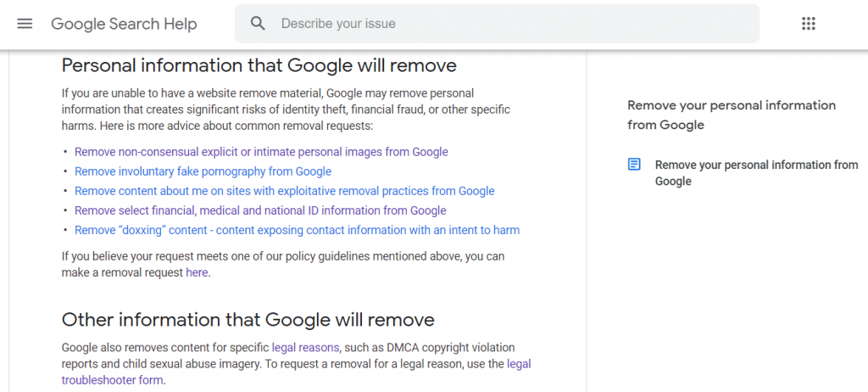Open the exploitative removal practices sites link
This screenshot has width=868, height=392.
pyautogui.click(x=285, y=191)
